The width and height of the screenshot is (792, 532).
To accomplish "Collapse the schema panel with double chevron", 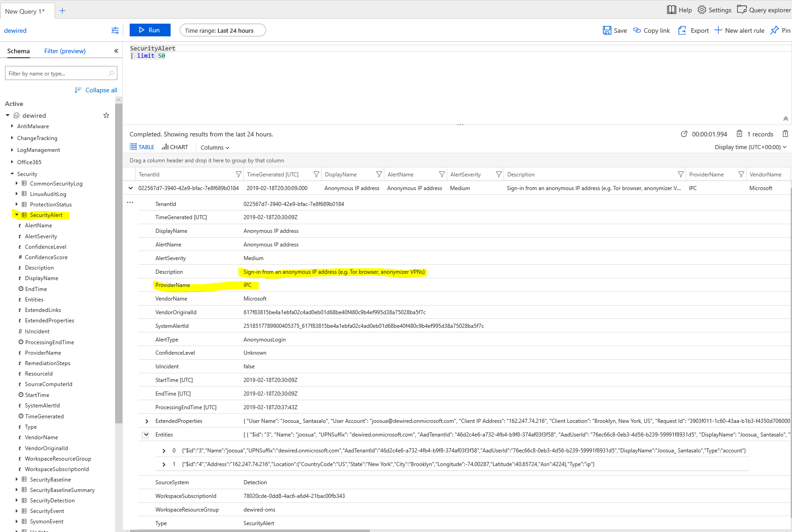I will click(116, 51).
